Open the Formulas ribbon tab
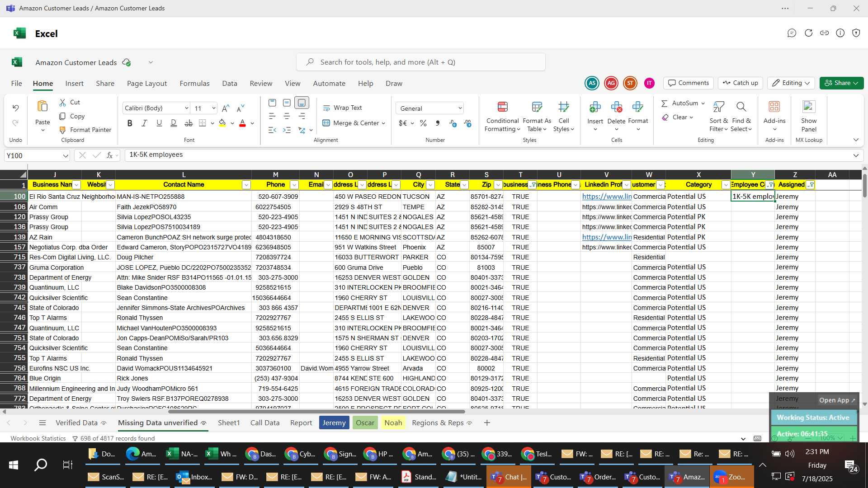This screenshot has width=868, height=488. pyautogui.click(x=194, y=84)
